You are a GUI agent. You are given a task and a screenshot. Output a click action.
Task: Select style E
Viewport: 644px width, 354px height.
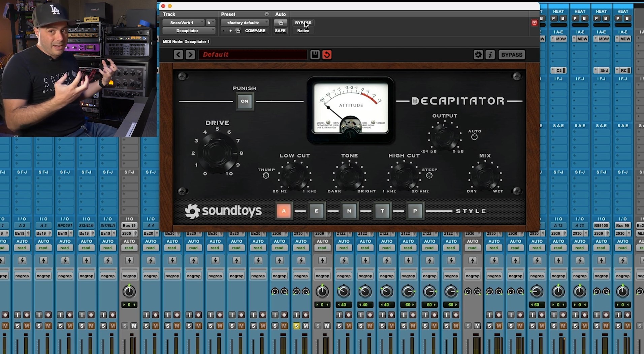(317, 211)
